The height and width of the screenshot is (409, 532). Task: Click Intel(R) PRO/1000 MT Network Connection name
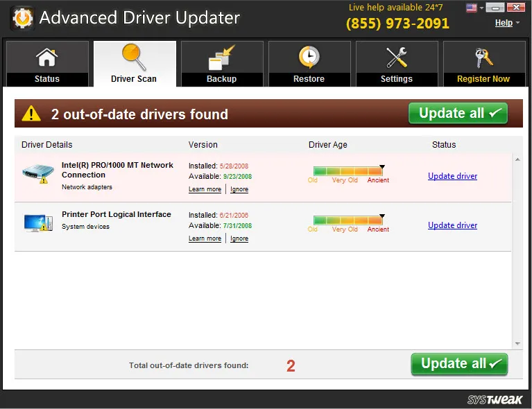[117, 170]
